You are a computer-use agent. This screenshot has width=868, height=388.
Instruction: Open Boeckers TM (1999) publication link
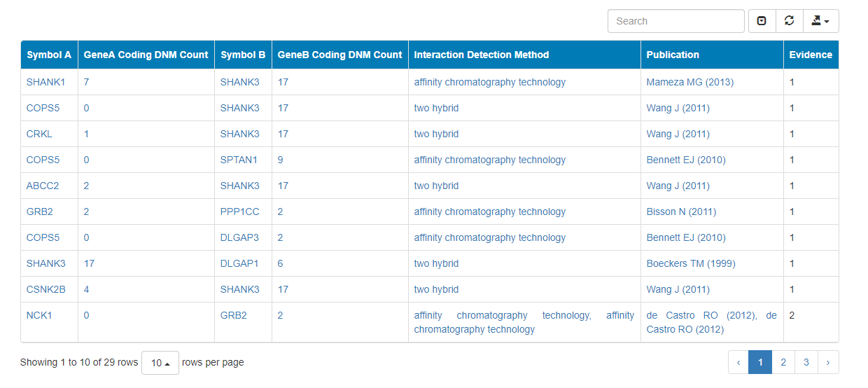point(691,263)
